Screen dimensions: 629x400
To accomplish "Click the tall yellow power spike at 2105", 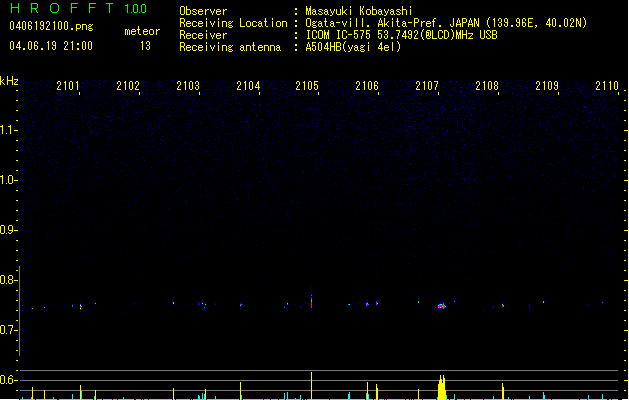I will click(311, 386).
